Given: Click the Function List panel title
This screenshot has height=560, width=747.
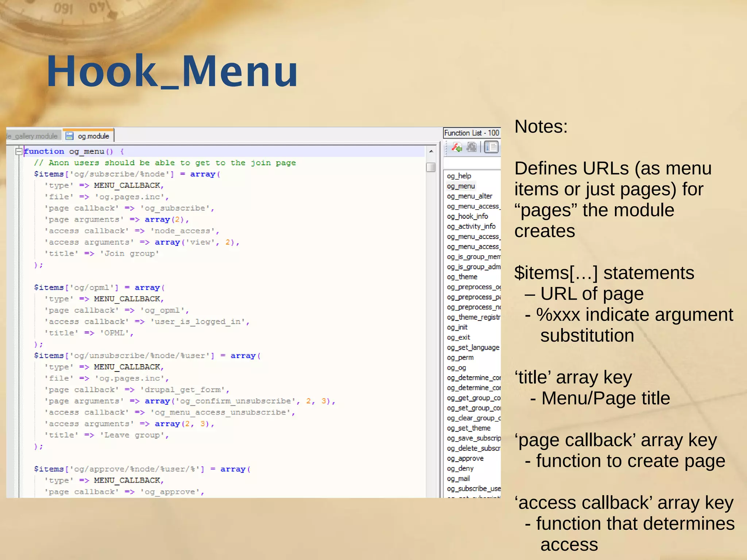Looking at the screenshot, I should [472, 133].
